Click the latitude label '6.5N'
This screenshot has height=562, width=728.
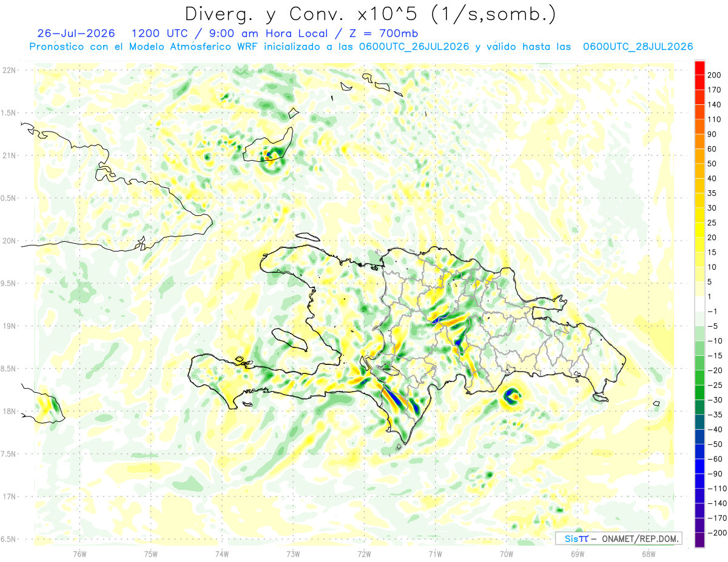pyautogui.click(x=8, y=539)
